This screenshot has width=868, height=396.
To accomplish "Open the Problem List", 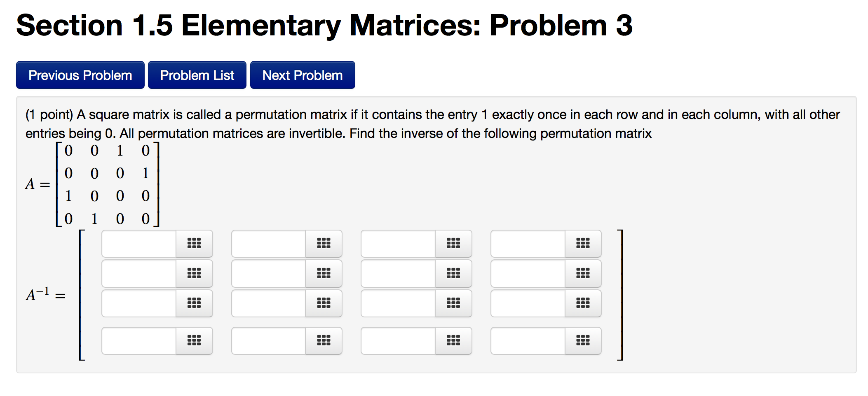I will click(x=197, y=75).
